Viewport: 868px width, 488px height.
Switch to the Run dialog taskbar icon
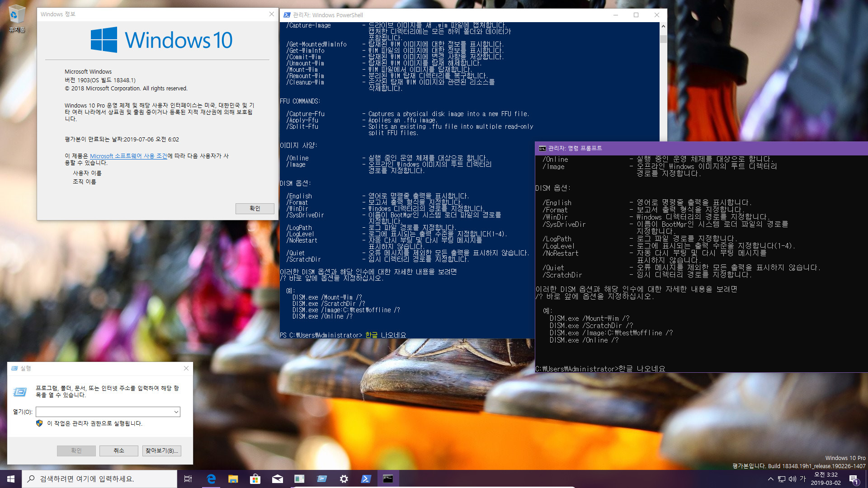click(x=321, y=479)
